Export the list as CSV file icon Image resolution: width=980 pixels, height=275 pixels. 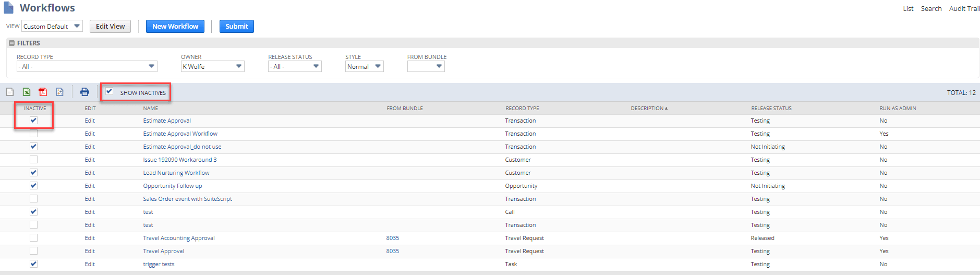click(60, 92)
